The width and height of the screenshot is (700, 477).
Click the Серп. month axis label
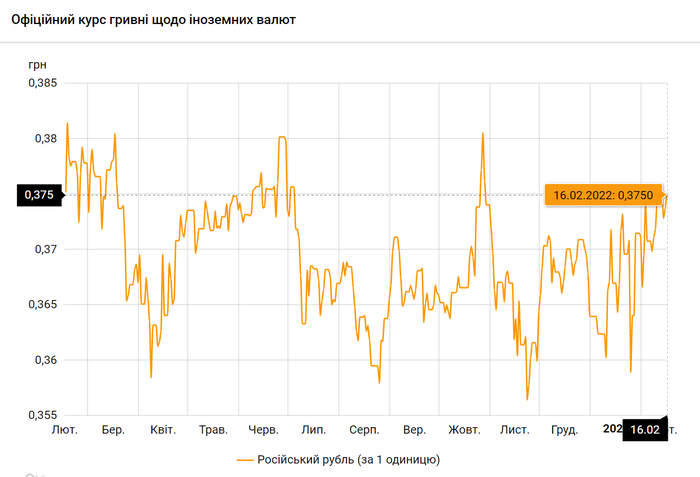(363, 430)
